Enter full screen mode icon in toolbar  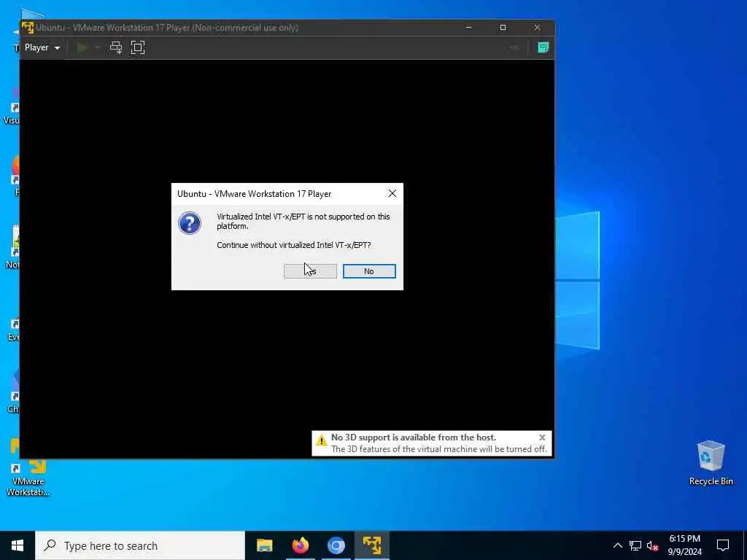pyautogui.click(x=138, y=47)
